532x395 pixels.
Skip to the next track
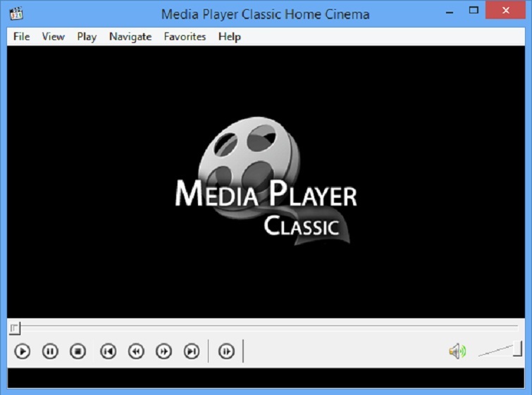pyautogui.click(x=191, y=351)
